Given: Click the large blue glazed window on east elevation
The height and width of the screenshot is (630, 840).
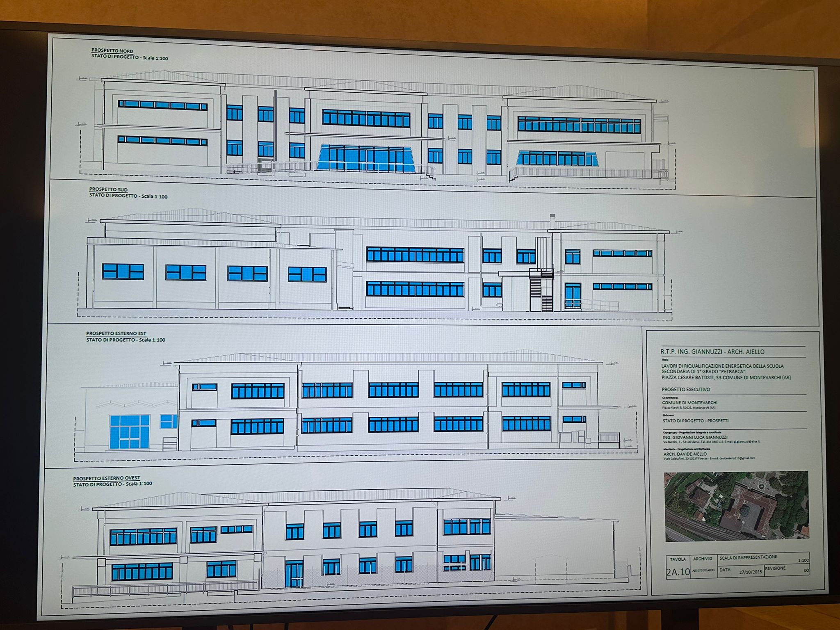Looking at the screenshot, I should point(129,431).
